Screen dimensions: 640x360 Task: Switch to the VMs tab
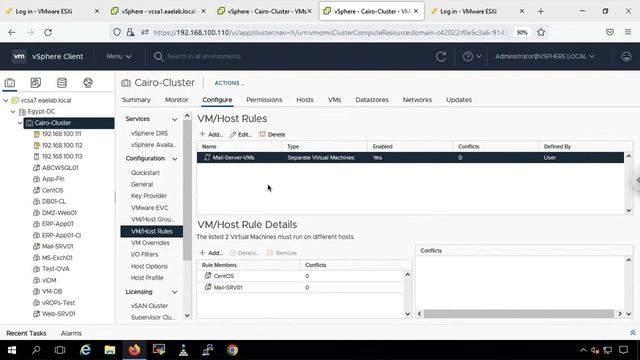coord(334,100)
